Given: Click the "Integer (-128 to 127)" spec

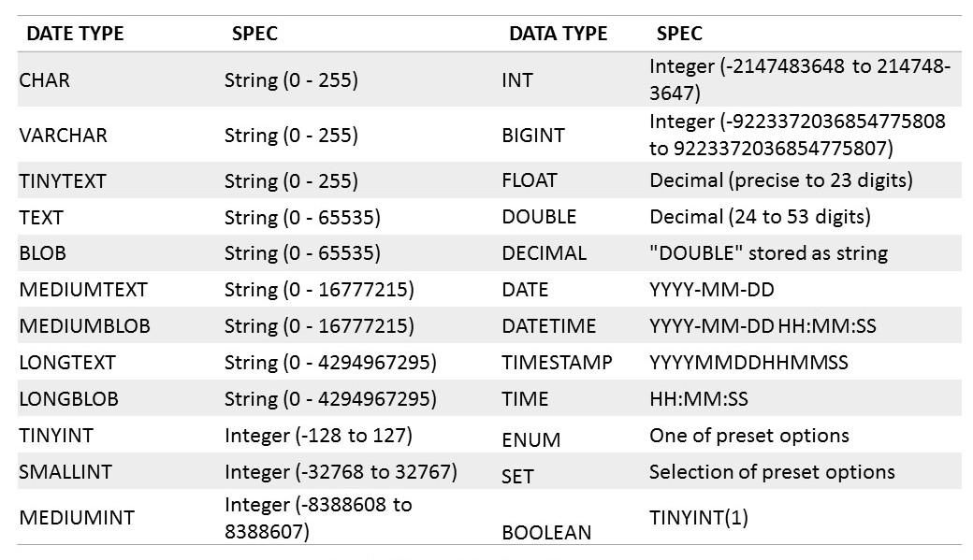Looking at the screenshot, I should [318, 436].
